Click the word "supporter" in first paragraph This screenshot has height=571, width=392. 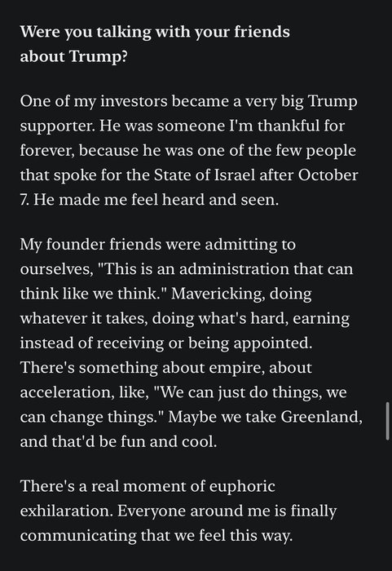click(56, 126)
